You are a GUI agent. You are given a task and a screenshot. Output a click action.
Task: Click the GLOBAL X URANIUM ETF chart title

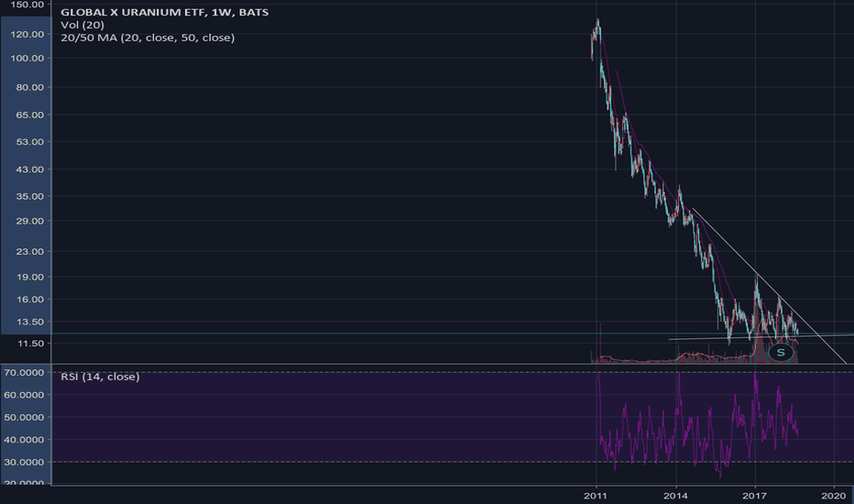[165, 12]
